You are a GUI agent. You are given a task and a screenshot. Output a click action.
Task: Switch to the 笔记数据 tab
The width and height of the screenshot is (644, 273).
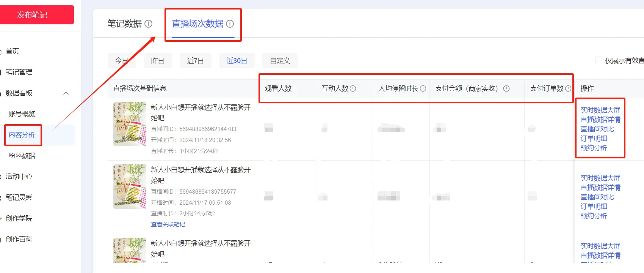click(125, 24)
